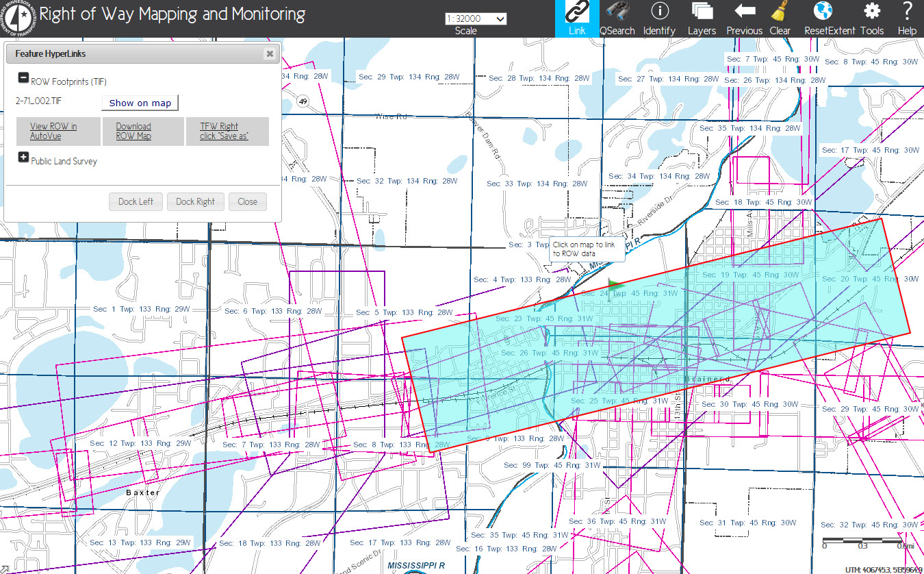Click TFW Right save-as link
The width and height of the screenshot is (924, 574).
click(224, 131)
